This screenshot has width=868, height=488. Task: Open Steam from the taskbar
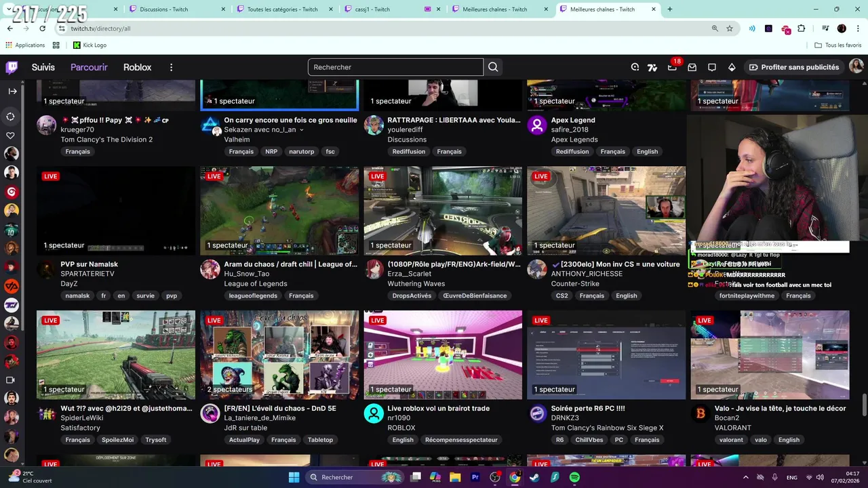(534, 477)
